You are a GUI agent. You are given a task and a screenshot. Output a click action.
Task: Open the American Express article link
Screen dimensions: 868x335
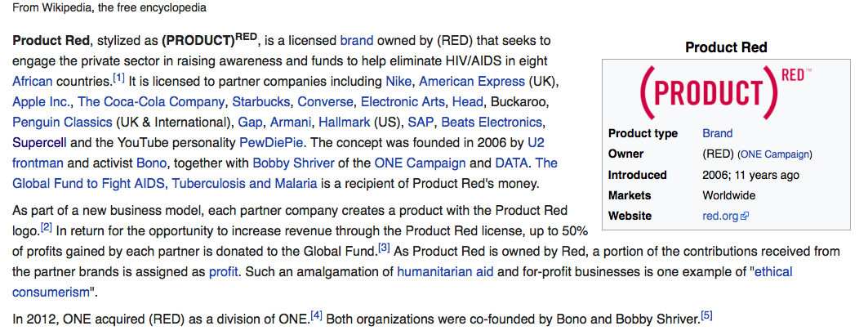point(471,81)
